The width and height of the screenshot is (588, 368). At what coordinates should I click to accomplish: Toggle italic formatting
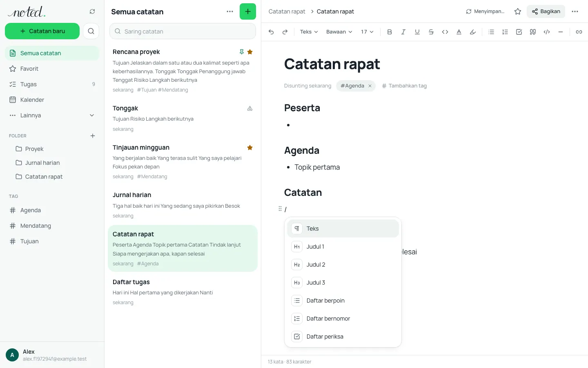coord(403,32)
